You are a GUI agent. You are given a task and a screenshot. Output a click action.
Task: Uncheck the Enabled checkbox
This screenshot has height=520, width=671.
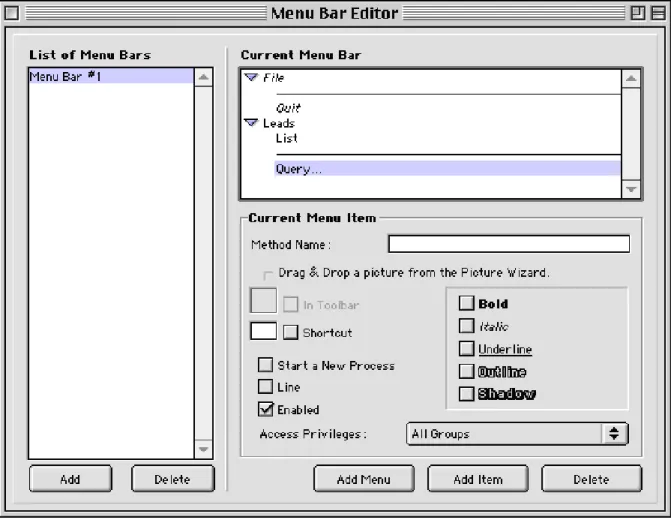(x=265, y=409)
